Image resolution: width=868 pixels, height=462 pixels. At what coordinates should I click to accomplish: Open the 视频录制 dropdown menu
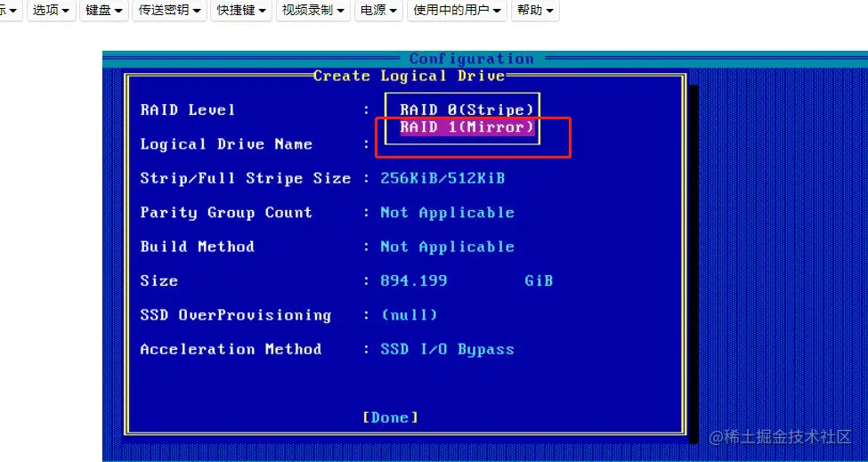point(312,11)
